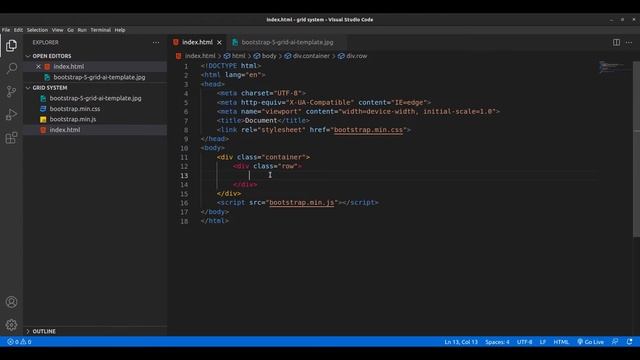Select index.html in Grid System folder

click(65, 130)
